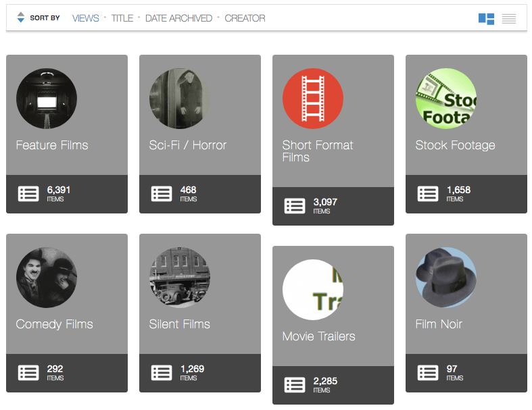
Task: Switch to list view layout
Action: pyautogui.click(x=509, y=19)
